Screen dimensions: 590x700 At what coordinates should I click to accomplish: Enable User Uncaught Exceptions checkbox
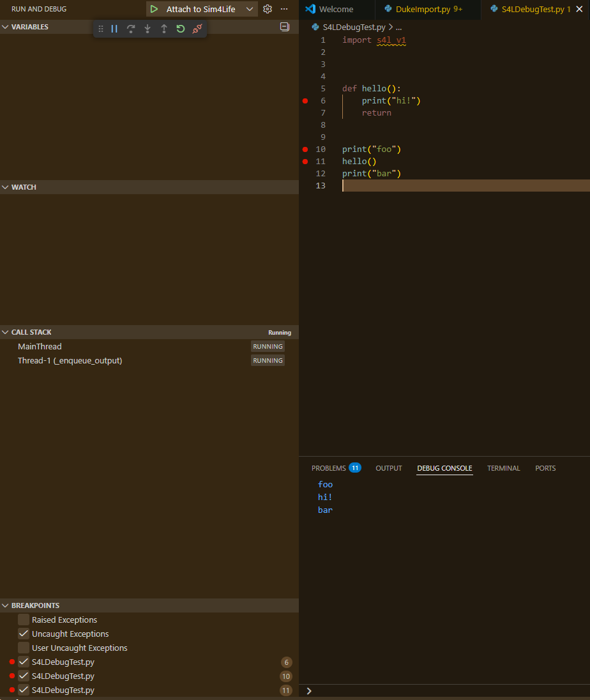tap(24, 648)
